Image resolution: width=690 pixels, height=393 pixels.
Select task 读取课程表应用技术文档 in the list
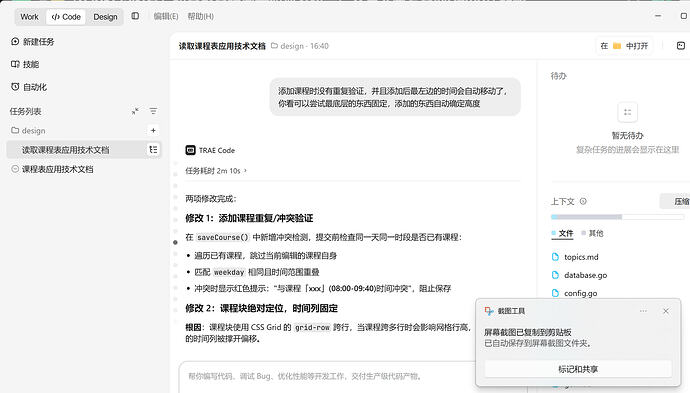(x=84, y=150)
